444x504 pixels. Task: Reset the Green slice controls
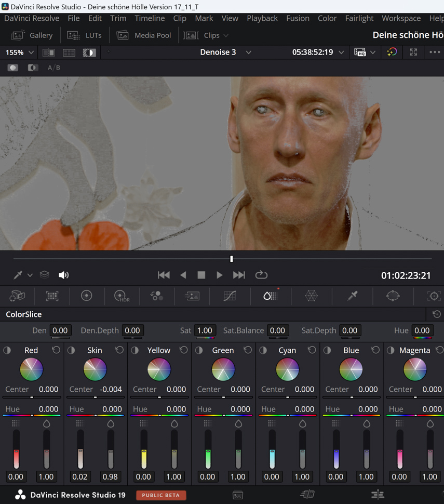[x=248, y=350]
